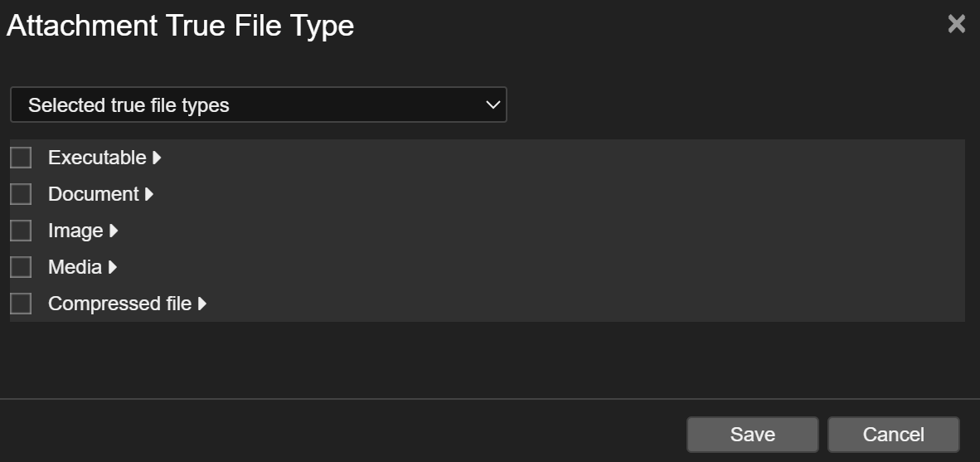Enable the Document file type checkbox
The height and width of the screenshot is (462, 980).
21,194
